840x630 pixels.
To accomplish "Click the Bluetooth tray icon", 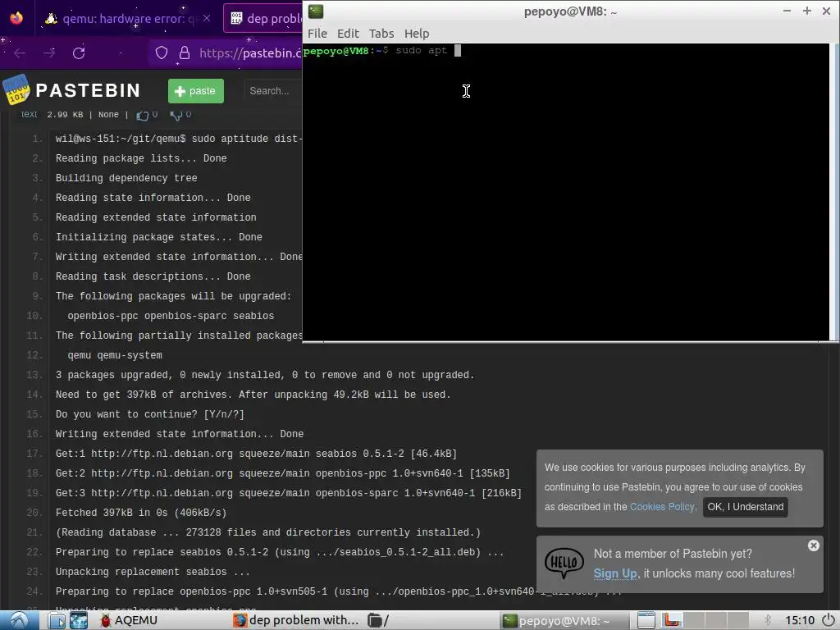I will coord(768,620).
